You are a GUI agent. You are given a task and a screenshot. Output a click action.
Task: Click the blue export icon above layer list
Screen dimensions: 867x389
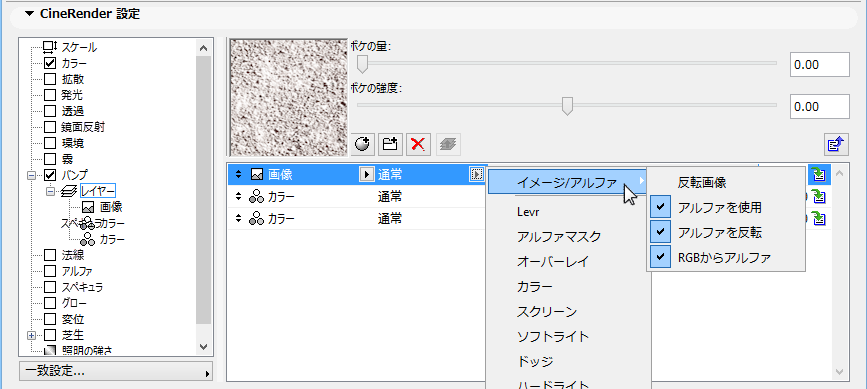tap(835, 145)
